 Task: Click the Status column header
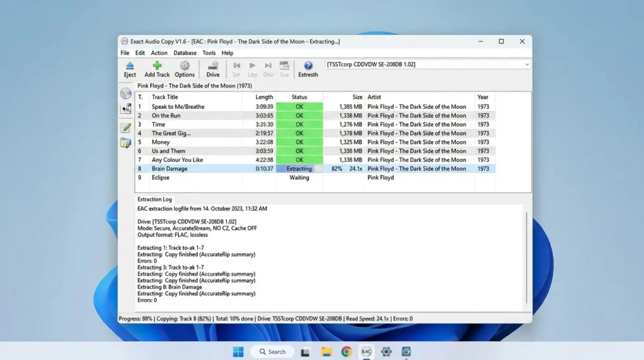[299, 97]
